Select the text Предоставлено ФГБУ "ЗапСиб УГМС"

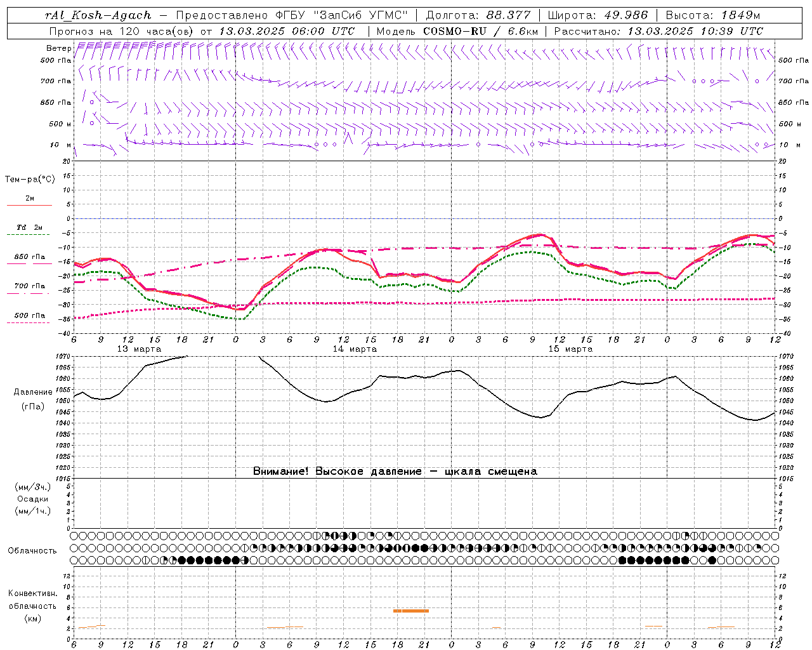click(291, 15)
